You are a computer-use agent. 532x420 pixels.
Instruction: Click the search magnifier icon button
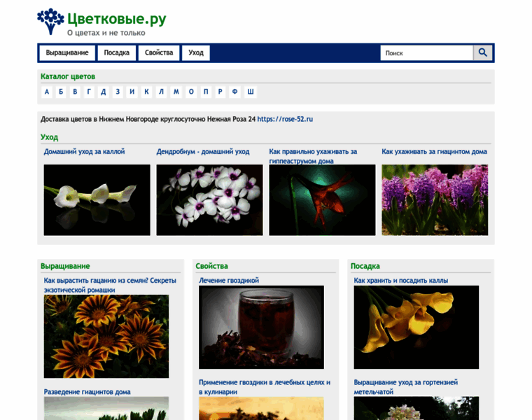point(483,52)
